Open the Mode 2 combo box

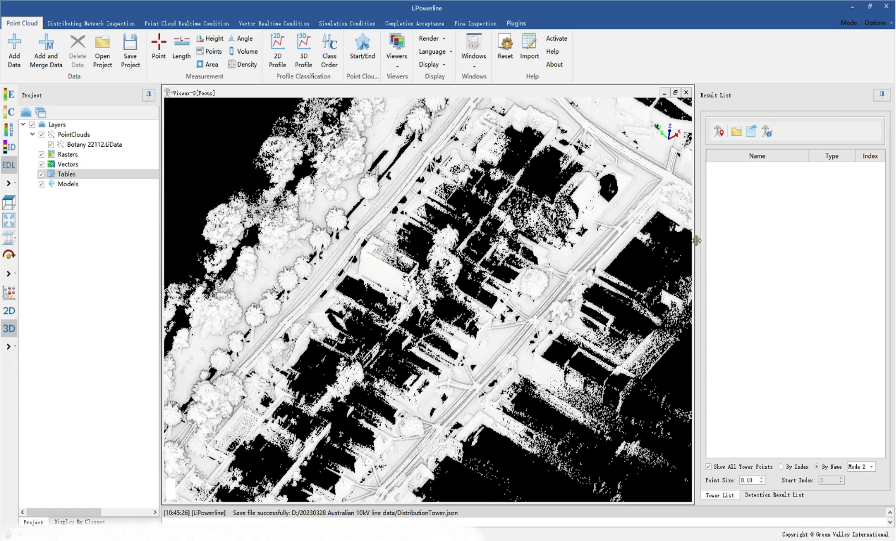pyautogui.click(x=861, y=467)
